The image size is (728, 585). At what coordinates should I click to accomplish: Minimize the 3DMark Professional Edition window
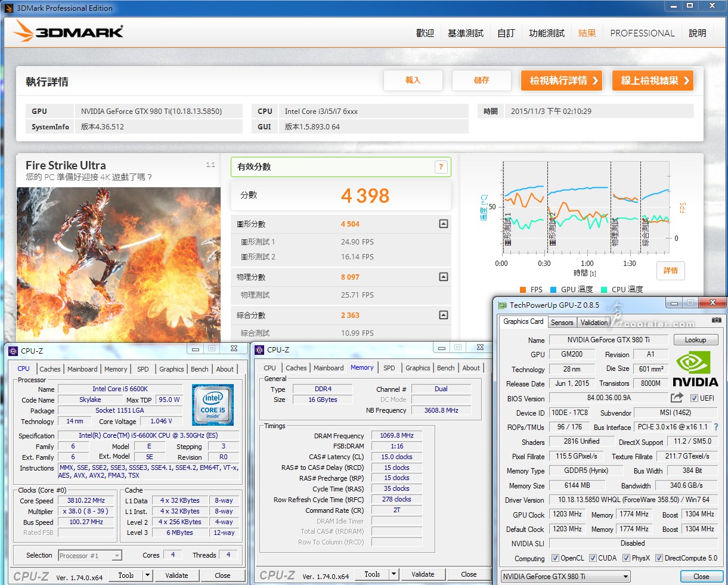674,6
